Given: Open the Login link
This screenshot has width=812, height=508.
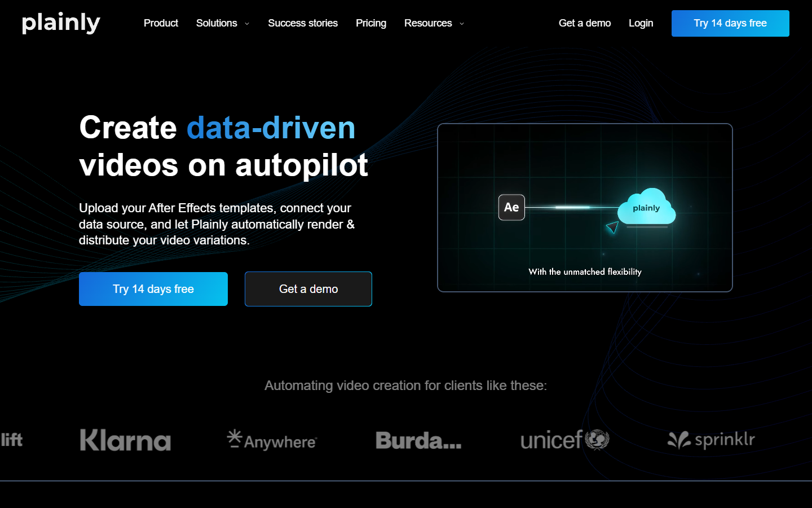Looking at the screenshot, I should click(641, 23).
